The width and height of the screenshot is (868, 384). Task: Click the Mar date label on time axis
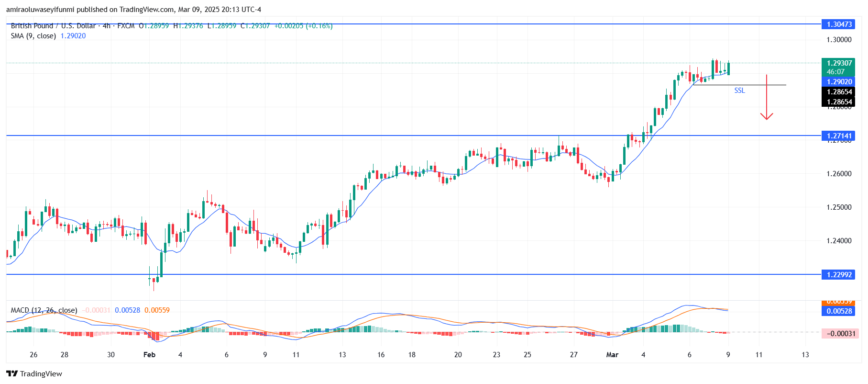click(x=612, y=355)
